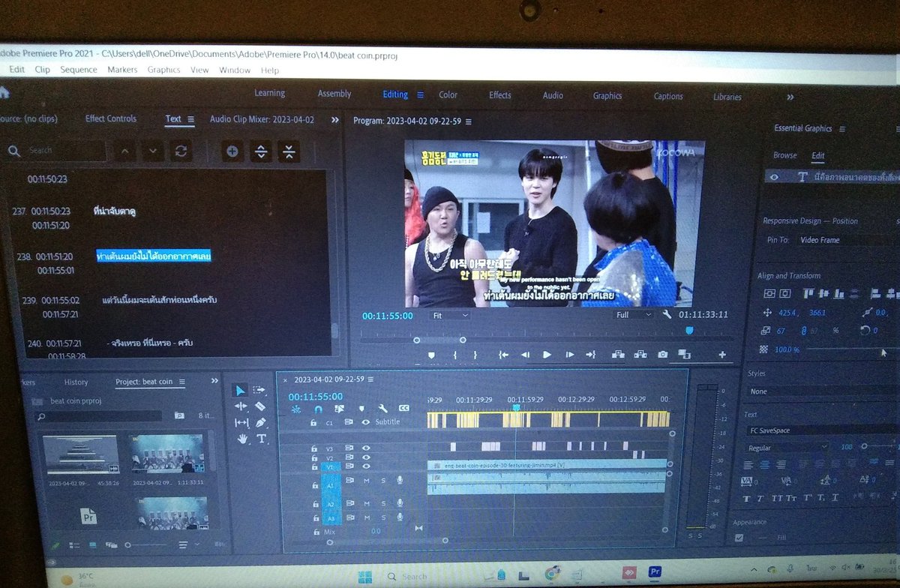Open the Graphics menu
This screenshot has height=588, width=900.
point(163,70)
